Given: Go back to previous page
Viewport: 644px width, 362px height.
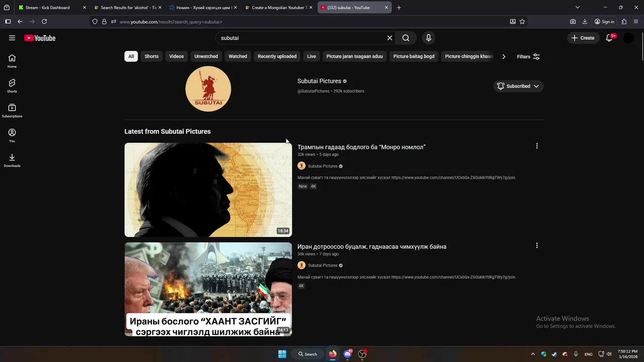Looking at the screenshot, I should [x=20, y=22].
